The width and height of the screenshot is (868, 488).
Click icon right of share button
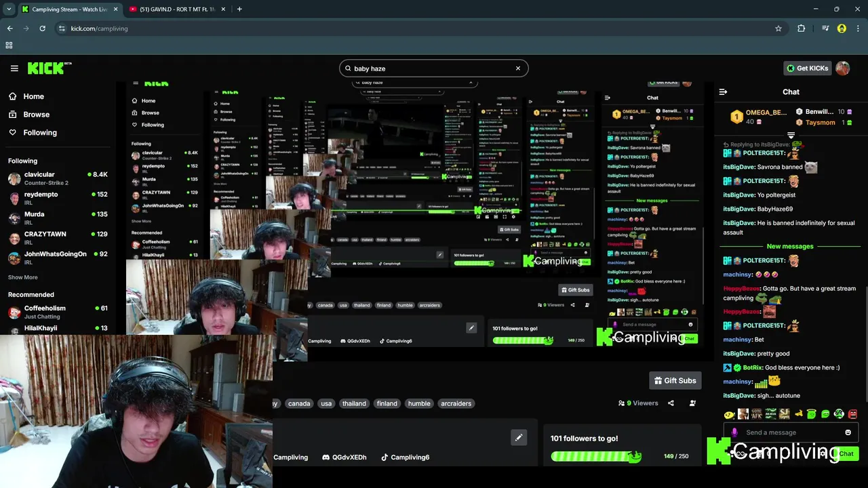692,403
